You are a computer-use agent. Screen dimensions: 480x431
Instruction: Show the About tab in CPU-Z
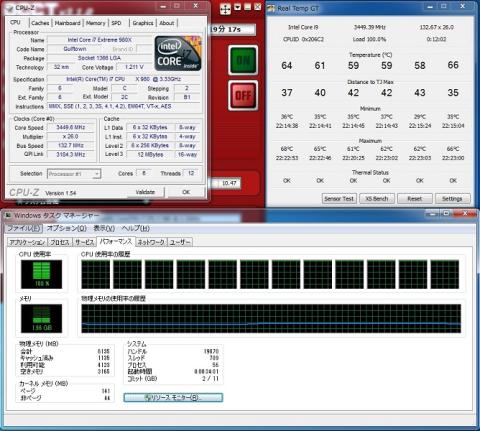[x=167, y=23]
